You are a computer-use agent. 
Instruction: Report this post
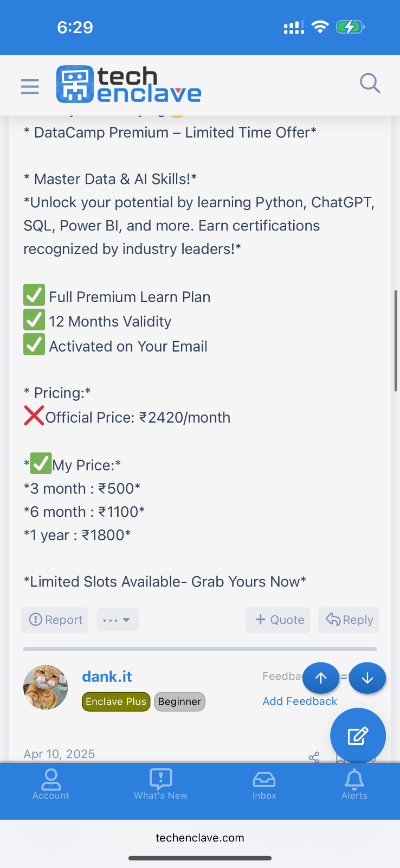(55, 620)
